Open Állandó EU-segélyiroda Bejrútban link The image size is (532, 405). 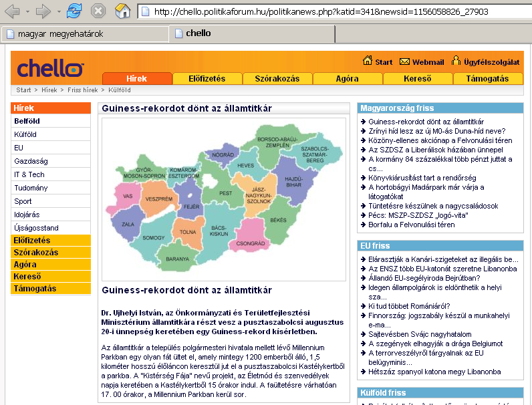424,278
